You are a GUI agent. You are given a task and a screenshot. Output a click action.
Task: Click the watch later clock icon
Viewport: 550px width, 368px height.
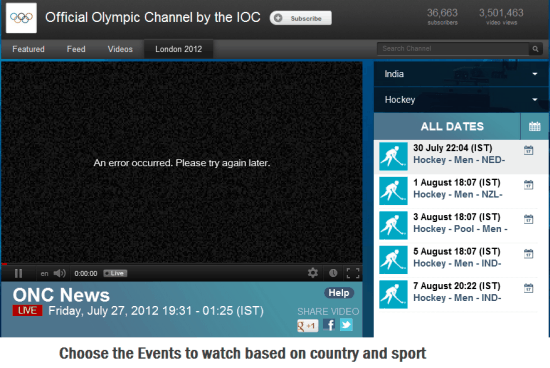pyautogui.click(x=333, y=273)
